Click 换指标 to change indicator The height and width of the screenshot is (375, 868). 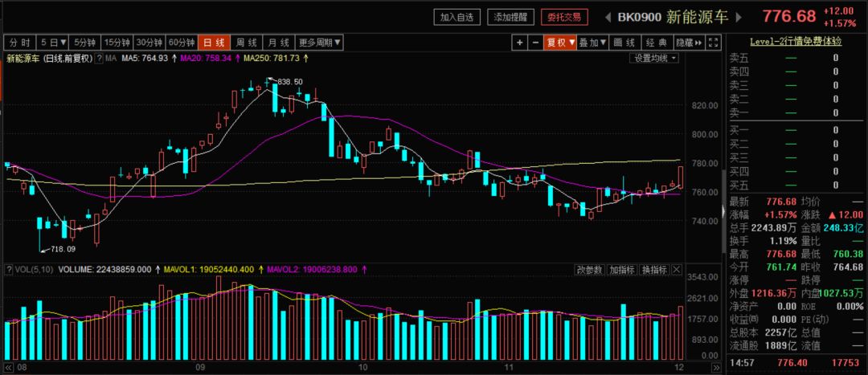point(653,270)
